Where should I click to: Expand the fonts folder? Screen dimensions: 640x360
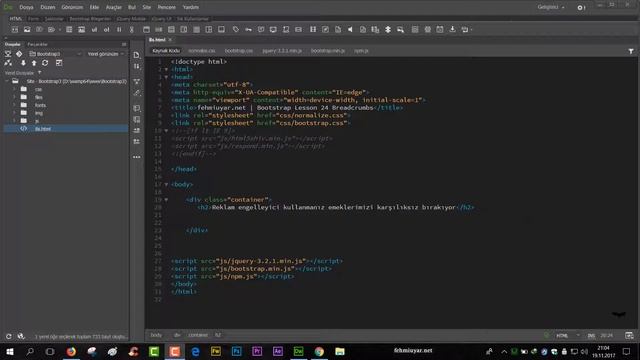(x=14, y=105)
